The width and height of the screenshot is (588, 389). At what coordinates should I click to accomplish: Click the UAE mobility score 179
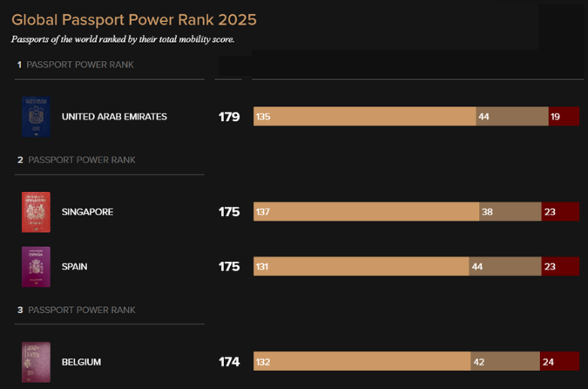click(x=229, y=117)
